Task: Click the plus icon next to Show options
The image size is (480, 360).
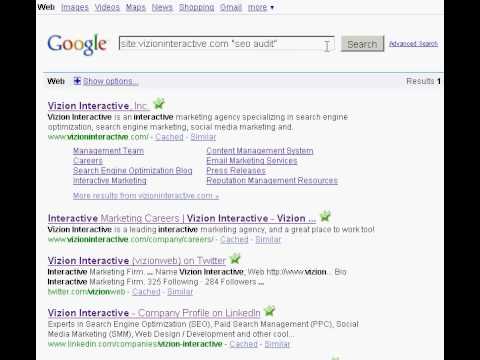Action: 77,81
